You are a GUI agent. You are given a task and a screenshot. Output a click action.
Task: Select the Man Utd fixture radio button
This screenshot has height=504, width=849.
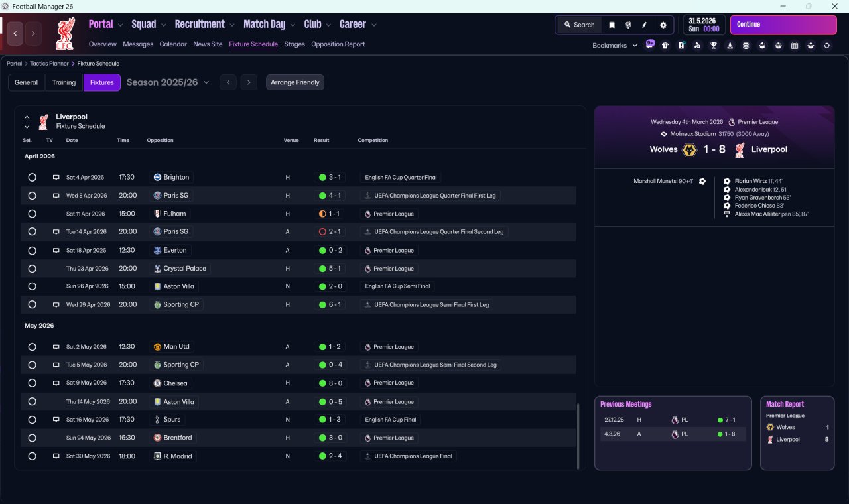click(32, 347)
